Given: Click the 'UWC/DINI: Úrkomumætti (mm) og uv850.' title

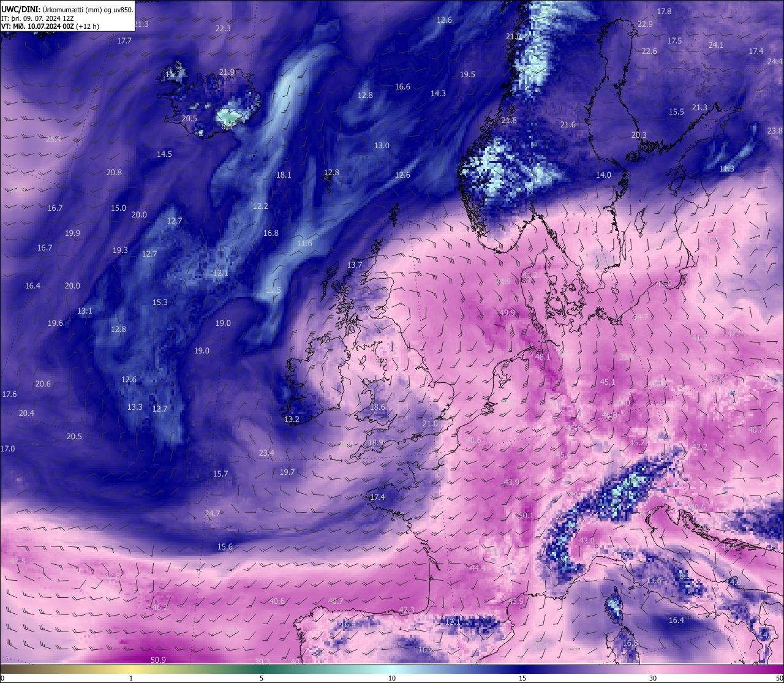Looking at the screenshot, I should (x=67, y=10).
